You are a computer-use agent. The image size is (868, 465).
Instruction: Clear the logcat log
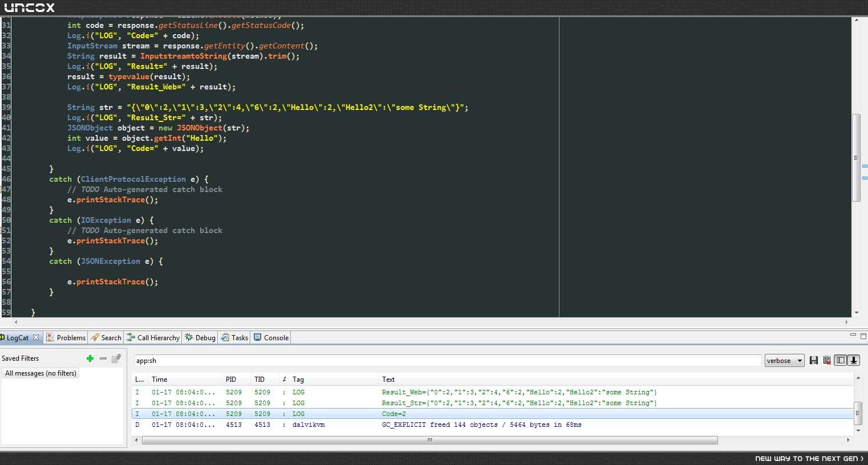[x=827, y=360]
